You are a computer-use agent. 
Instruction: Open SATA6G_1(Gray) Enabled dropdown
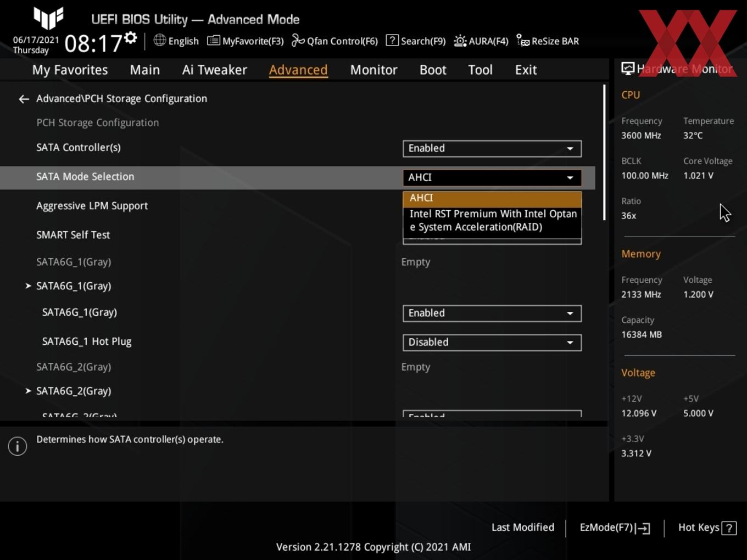click(x=492, y=313)
